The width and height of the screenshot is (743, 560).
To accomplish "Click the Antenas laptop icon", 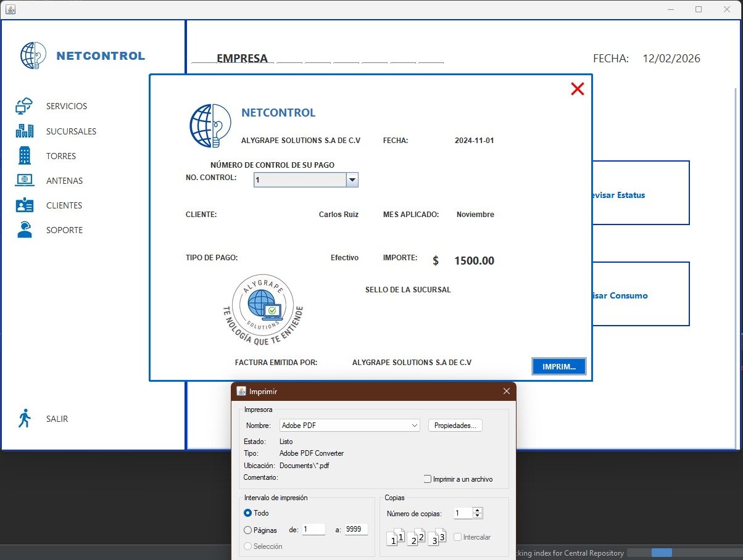I will click(x=25, y=180).
